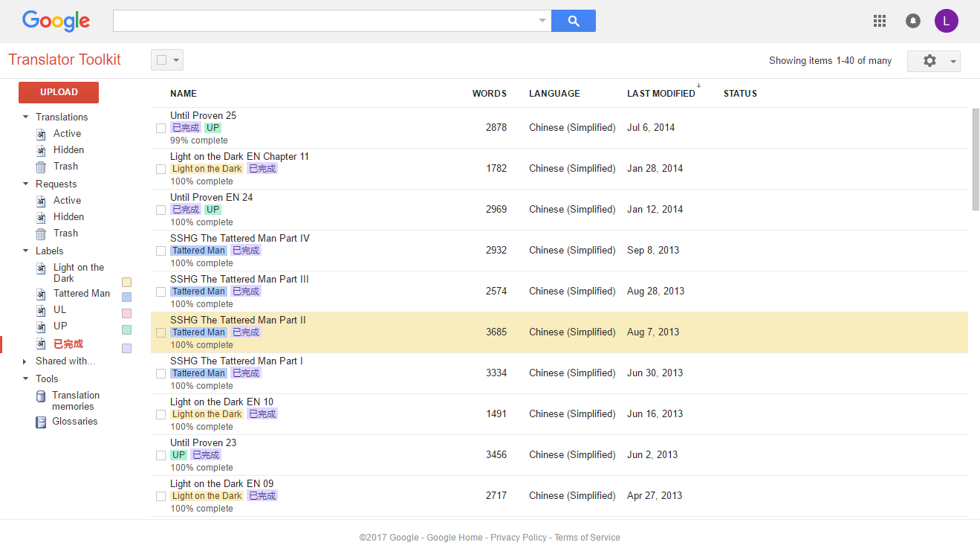Tick checkbox for Tattered Man Part III
This screenshot has height=554, width=980.
coord(160,292)
